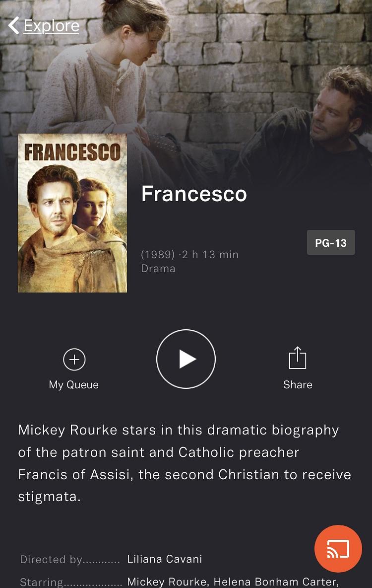372x588 pixels.
Task: Tap the Francesco movie title
Action: [x=194, y=194]
